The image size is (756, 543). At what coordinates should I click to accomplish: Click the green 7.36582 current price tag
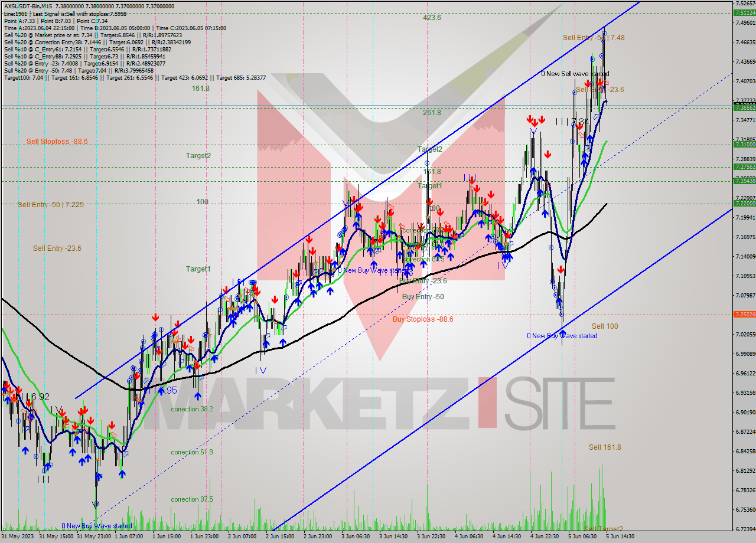(744, 107)
